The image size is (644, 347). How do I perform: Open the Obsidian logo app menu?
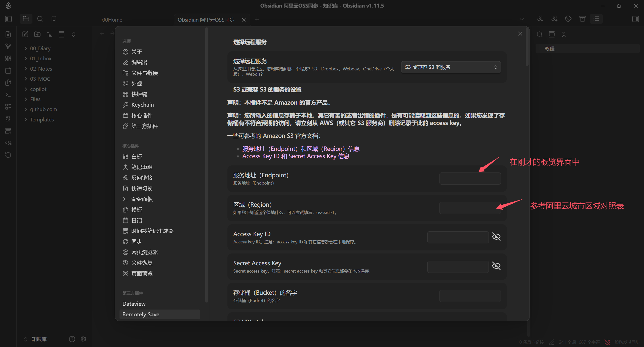(x=8, y=6)
